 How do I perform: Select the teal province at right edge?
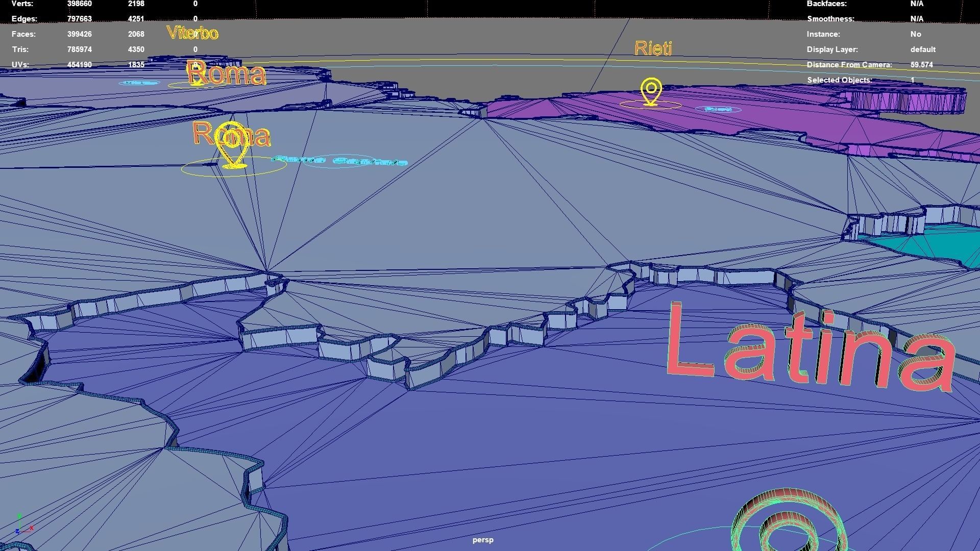click(x=949, y=244)
